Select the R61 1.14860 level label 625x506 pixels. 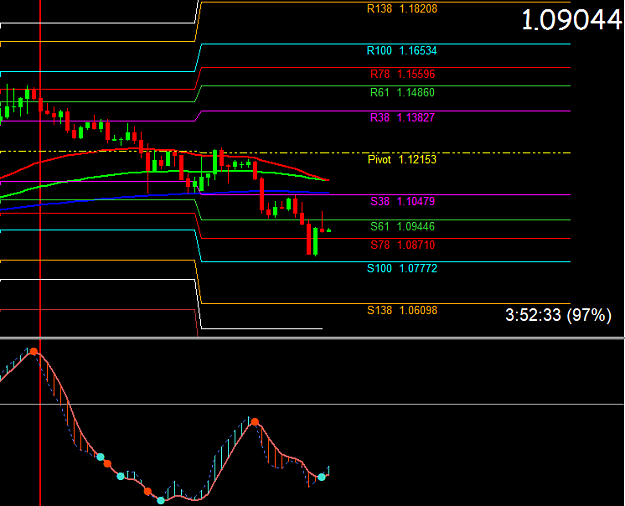point(402,93)
